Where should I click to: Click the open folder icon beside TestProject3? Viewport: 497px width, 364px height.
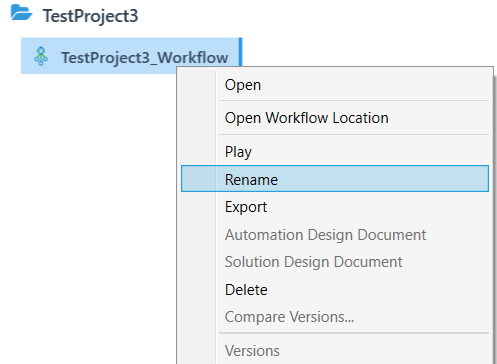tap(21, 13)
